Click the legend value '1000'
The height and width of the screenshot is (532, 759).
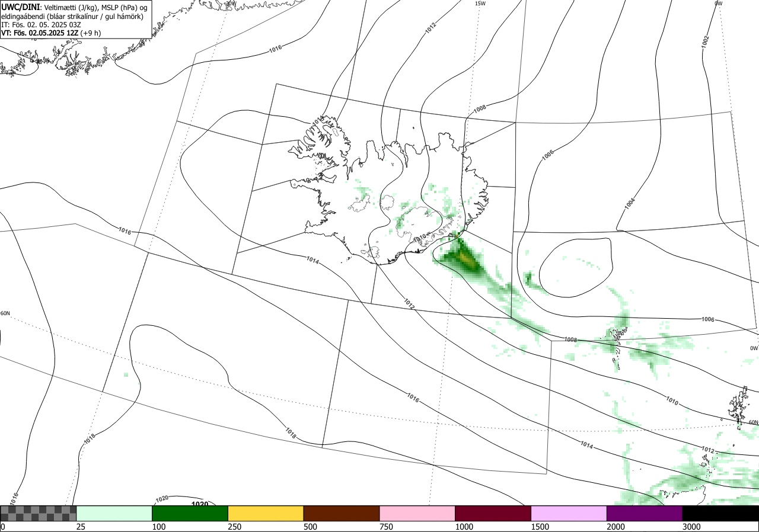click(464, 527)
